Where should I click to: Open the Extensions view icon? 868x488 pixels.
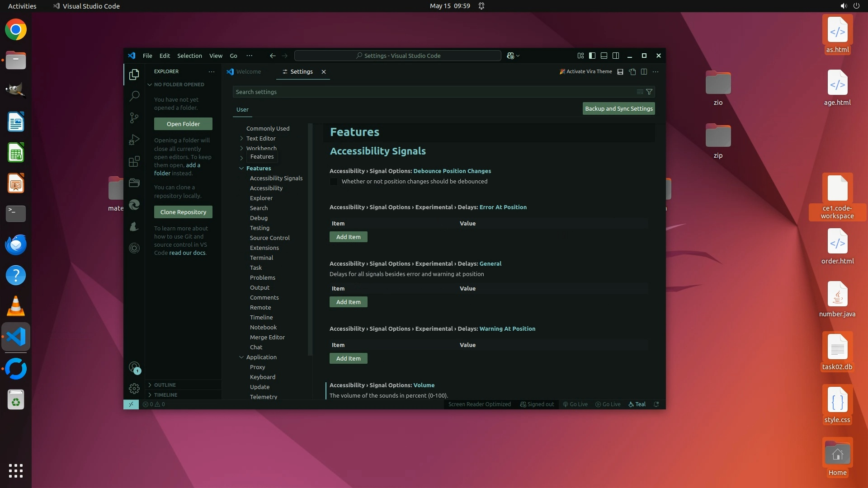click(134, 161)
